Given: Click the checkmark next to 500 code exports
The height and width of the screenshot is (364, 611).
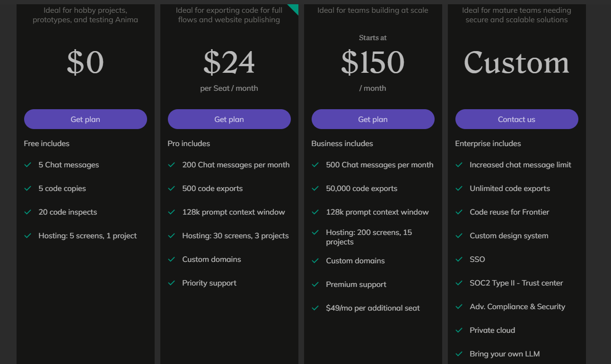Looking at the screenshot, I should [172, 189].
